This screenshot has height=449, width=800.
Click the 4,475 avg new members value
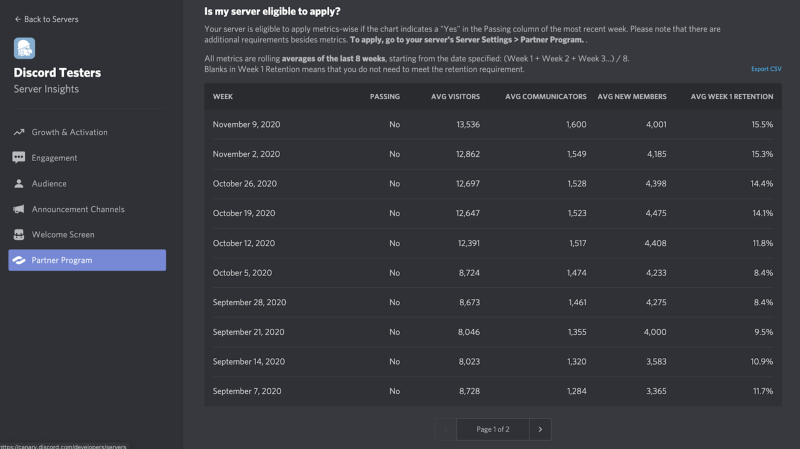pyautogui.click(x=656, y=213)
